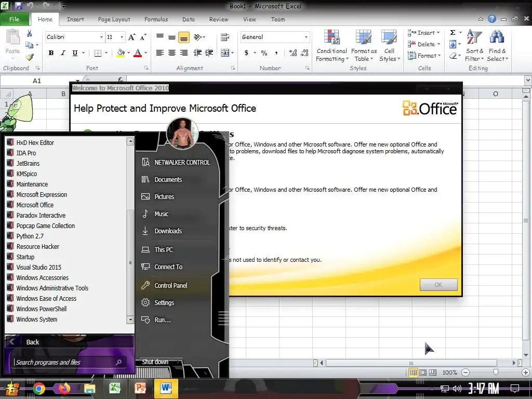Switch to Page Layout view in status bar

pyautogui.click(x=423, y=372)
